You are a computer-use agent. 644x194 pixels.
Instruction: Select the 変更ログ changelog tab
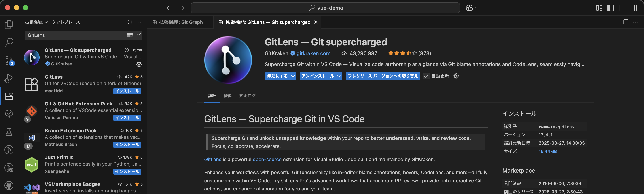(x=248, y=96)
